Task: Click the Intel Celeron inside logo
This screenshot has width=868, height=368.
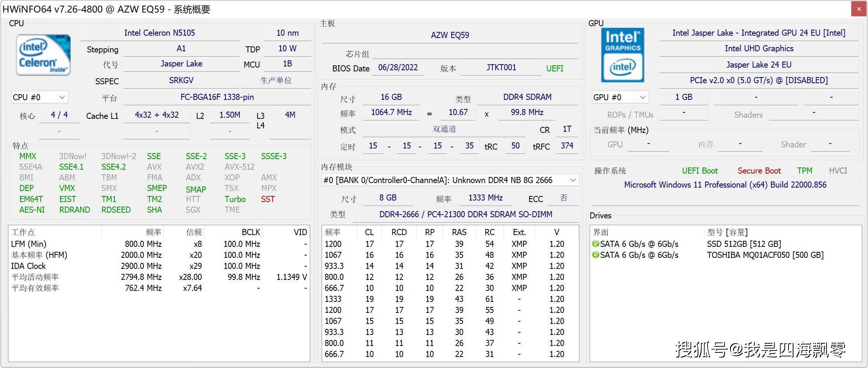Action: pyautogui.click(x=43, y=55)
